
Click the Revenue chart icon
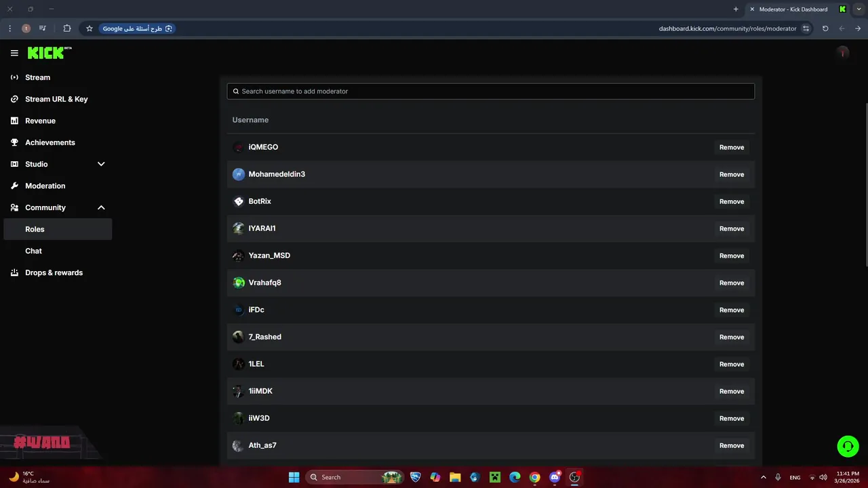(x=14, y=121)
